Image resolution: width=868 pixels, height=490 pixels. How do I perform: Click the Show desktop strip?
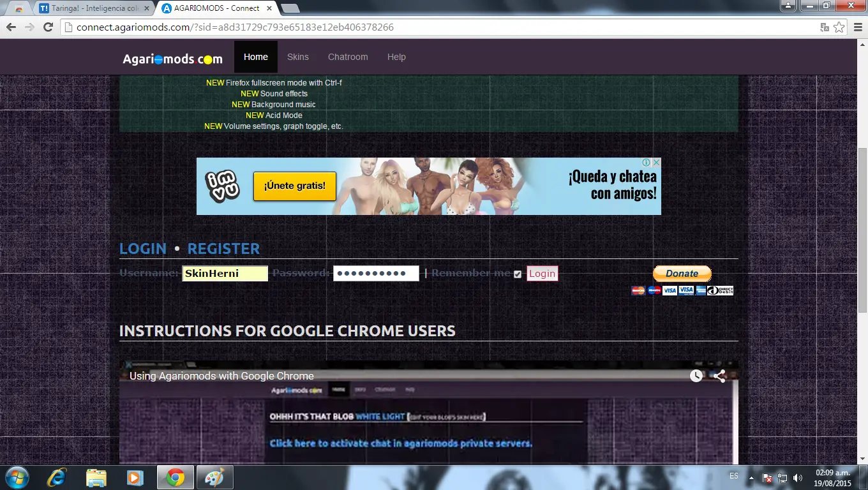[x=864, y=477]
